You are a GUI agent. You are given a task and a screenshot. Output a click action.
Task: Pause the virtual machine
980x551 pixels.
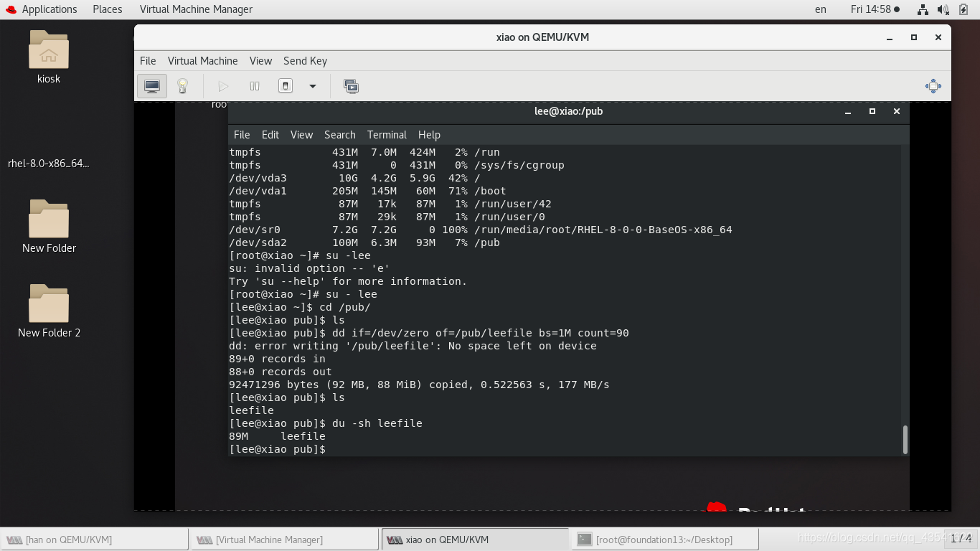[255, 86]
